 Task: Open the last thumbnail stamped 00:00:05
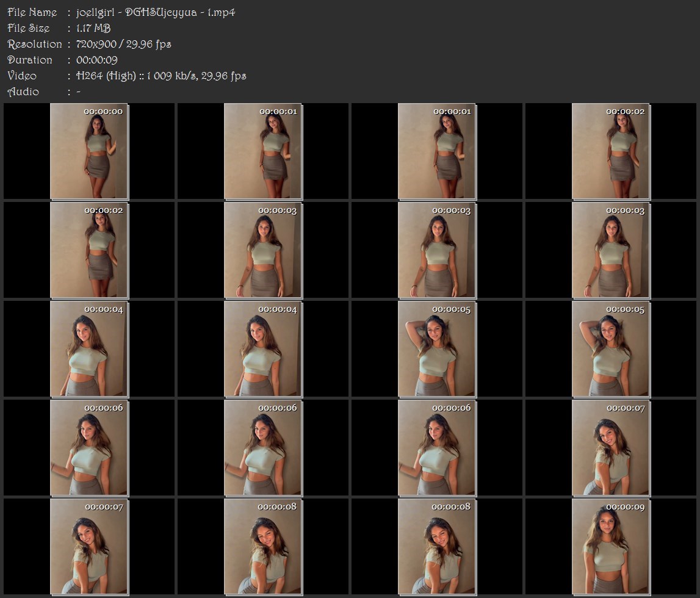click(611, 349)
